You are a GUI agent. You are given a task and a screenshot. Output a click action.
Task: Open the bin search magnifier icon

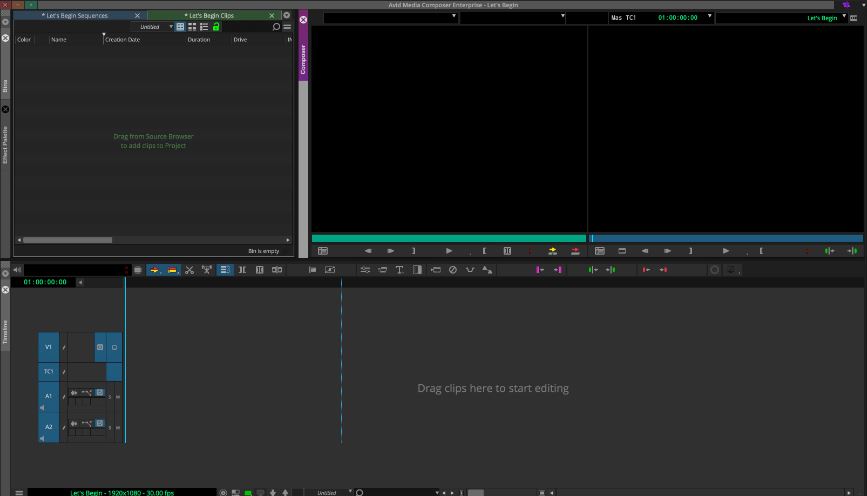click(x=276, y=27)
